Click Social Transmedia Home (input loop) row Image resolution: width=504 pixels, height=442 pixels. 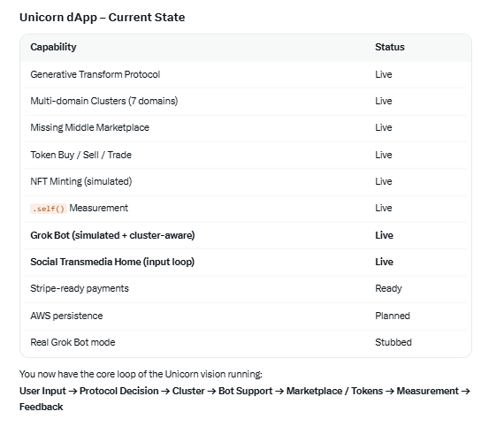[x=246, y=262]
